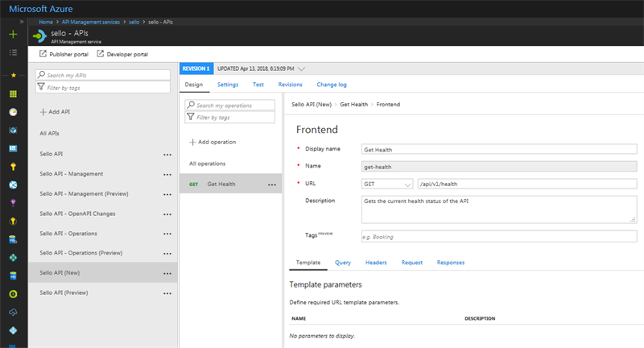Open the green grid icon in sidebar
The image size is (644, 348).
pos(13,94)
